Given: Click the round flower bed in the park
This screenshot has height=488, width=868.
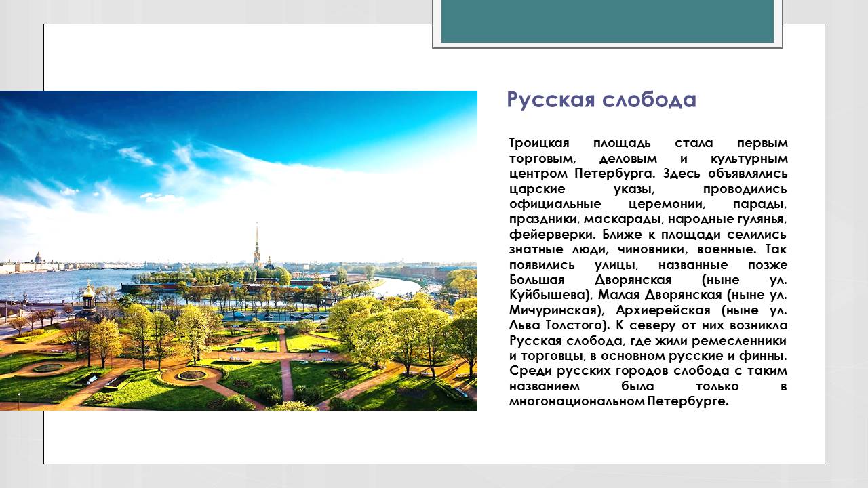Looking at the screenshot, I should click(192, 375).
